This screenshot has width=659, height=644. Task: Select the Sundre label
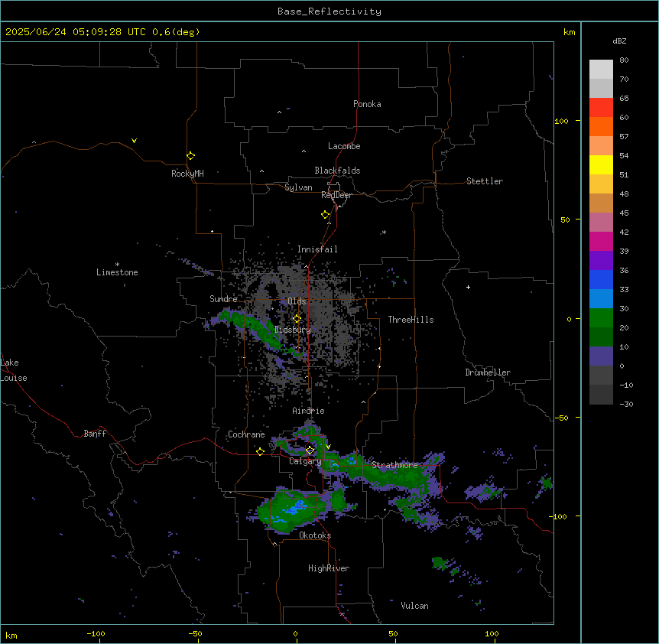pos(223,299)
